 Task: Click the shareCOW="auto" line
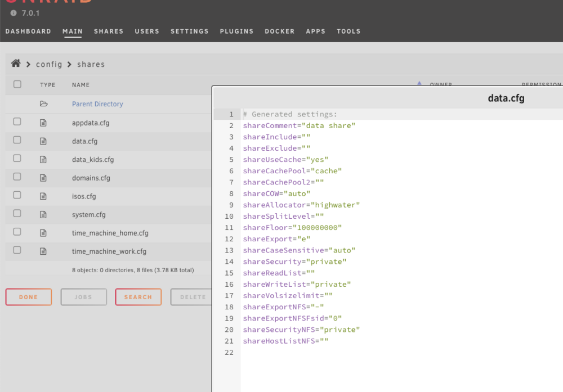point(276,193)
